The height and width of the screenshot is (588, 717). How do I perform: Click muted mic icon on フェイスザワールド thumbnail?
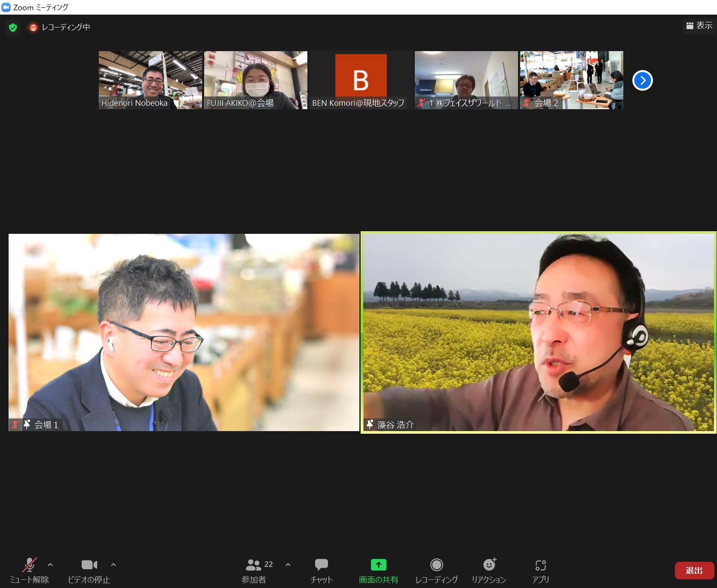click(x=421, y=103)
